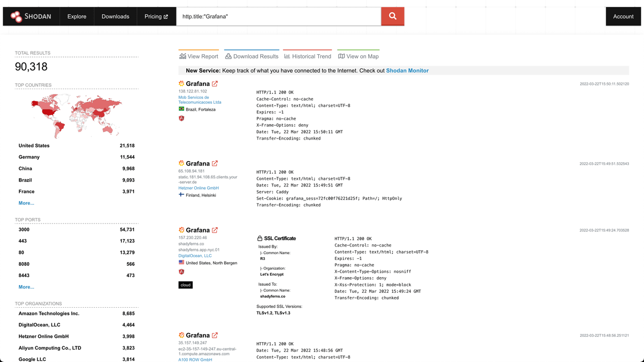644x362 pixels.
Task: Click the Account button
Action: [623, 16]
